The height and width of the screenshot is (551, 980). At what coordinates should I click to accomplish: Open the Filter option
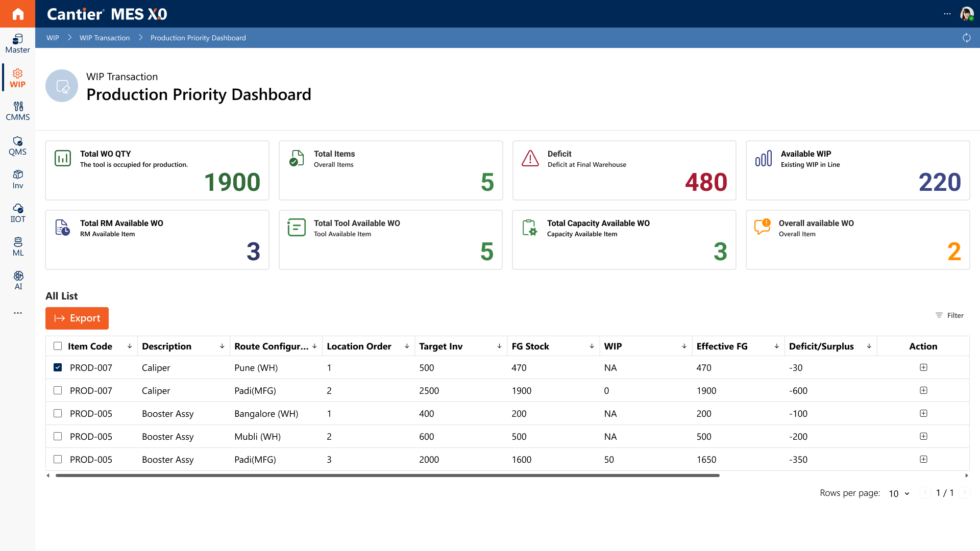(x=949, y=315)
